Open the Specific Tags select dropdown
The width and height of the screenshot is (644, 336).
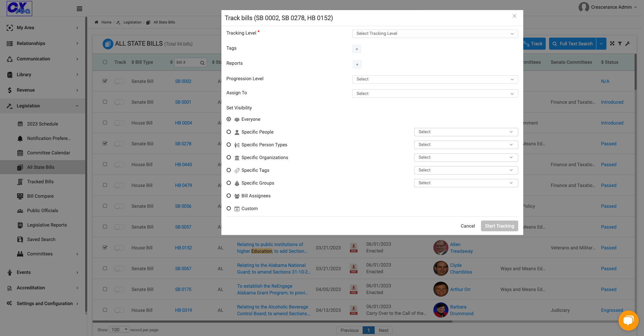pos(466,170)
